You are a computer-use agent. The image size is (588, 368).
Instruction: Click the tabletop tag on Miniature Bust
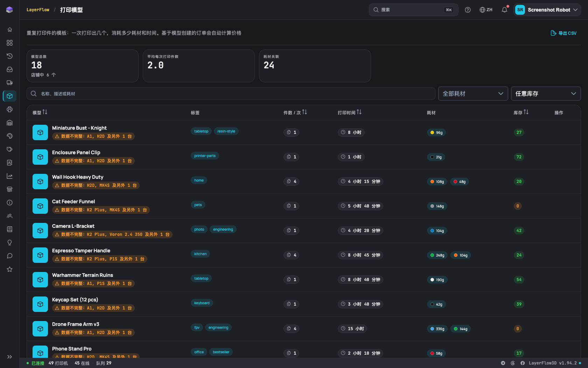pos(201,131)
